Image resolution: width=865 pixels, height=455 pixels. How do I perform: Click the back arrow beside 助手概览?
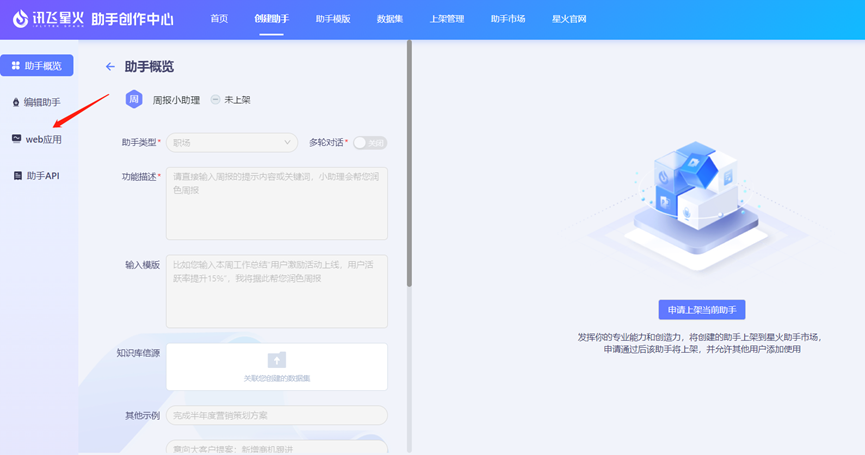point(110,67)
